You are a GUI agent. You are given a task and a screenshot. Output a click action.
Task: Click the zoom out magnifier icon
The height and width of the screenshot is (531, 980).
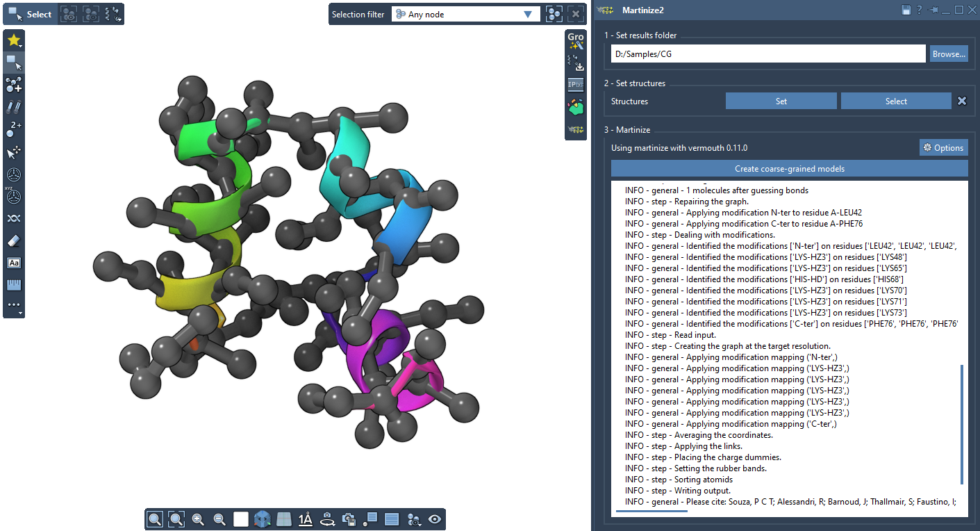[x=219, y=519]
